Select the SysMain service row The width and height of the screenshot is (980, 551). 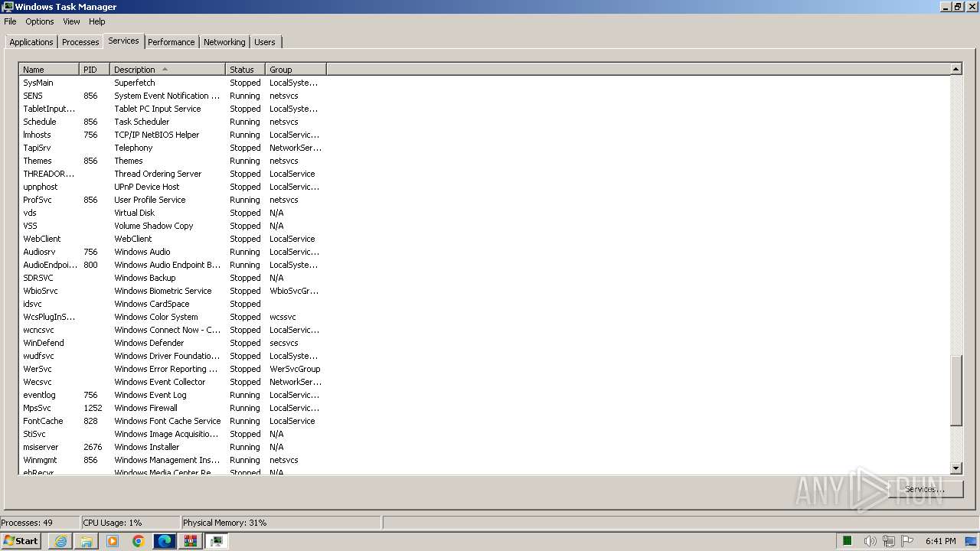pos(172,83)
